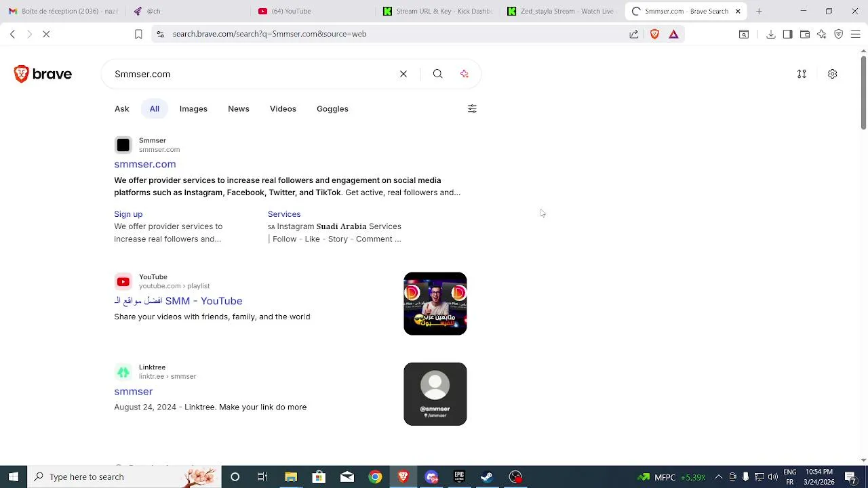Open the tab search icon
Screen dimensions: 868x488
click(x=744, y=34)
